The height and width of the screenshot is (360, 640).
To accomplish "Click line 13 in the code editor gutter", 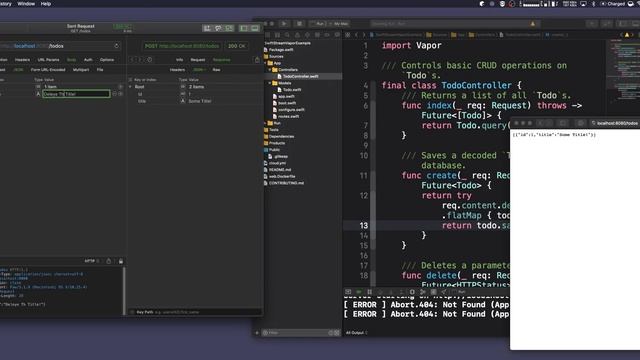I will tap(364, 226).
